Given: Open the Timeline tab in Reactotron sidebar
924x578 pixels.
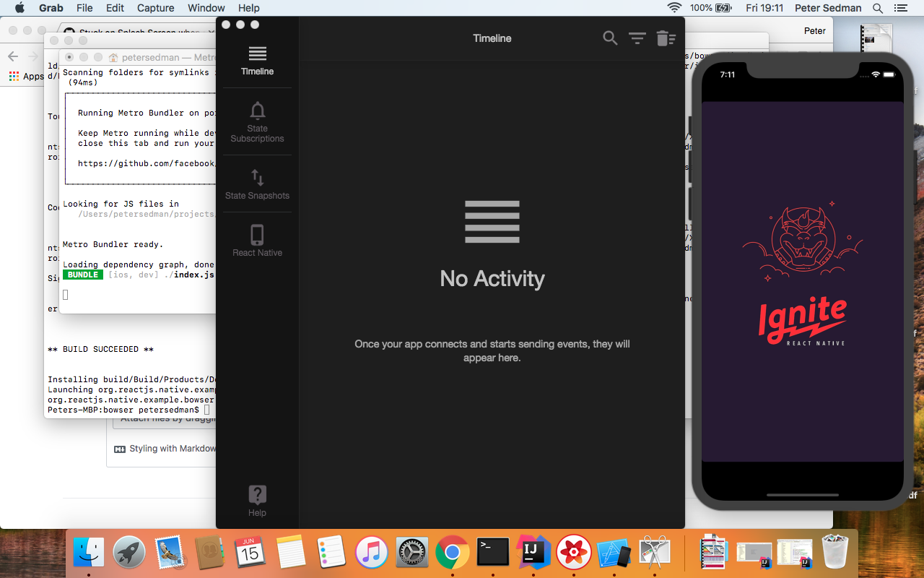Looking at the screenshot, I should (257, 61).
